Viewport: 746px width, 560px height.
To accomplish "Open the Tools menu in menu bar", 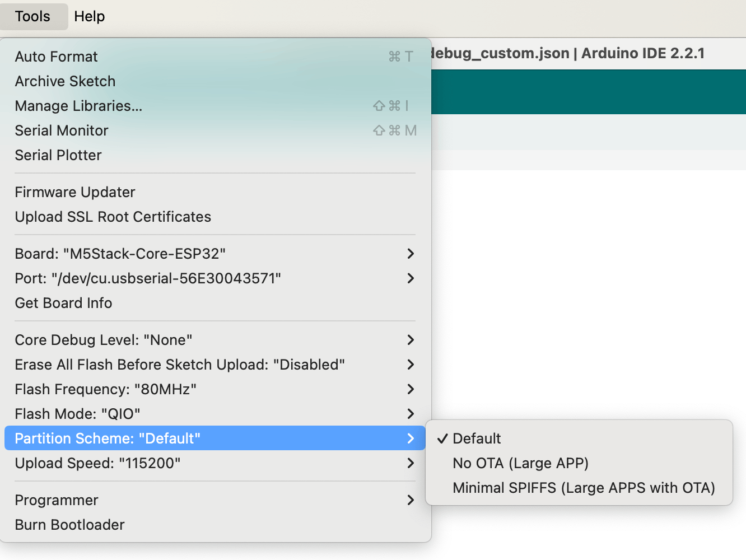I will (x=33, y=16).
